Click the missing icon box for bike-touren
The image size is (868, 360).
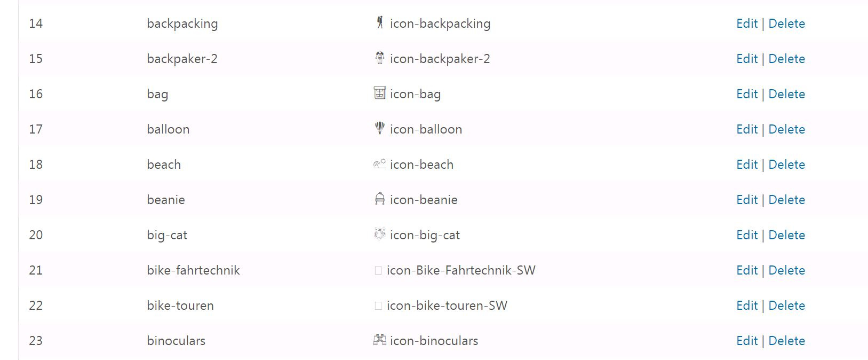[x=378, y=306]
